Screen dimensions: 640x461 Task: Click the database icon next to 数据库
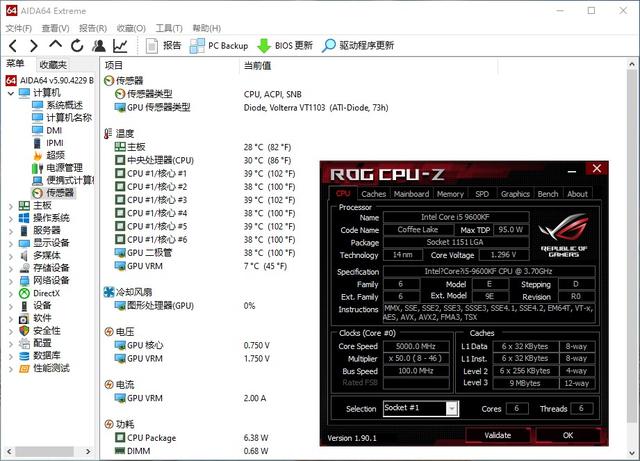pyautogui.click(x=24, y=356)
